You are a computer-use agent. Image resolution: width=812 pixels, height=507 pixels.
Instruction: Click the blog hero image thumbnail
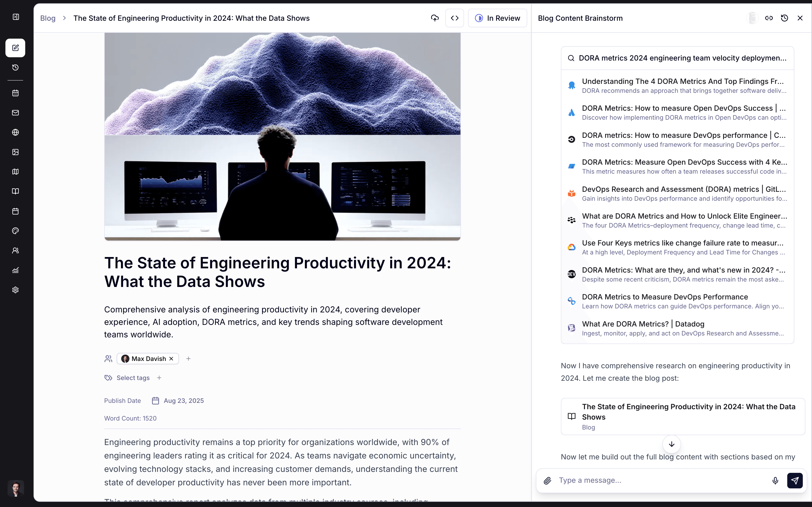point(282,136)
